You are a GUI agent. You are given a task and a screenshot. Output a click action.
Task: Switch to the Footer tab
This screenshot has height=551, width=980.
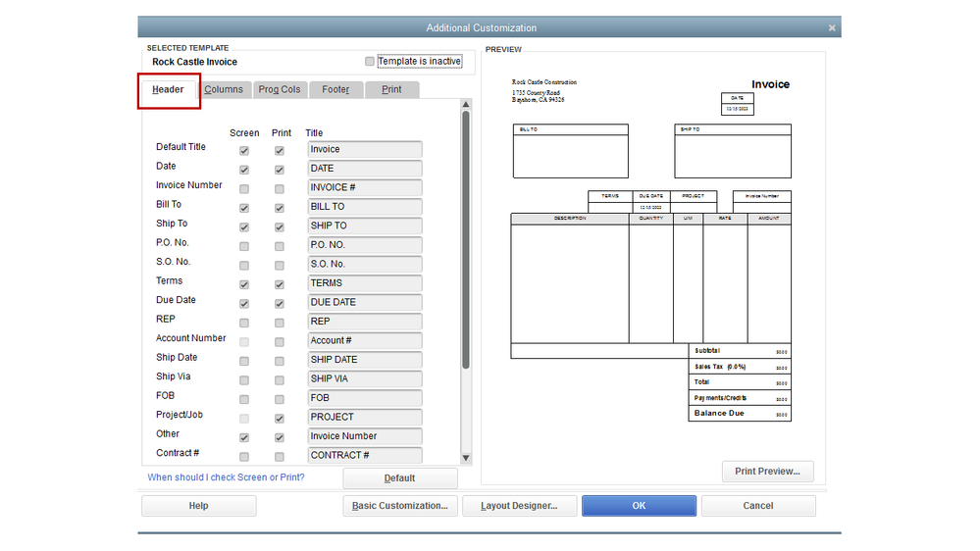335,89
